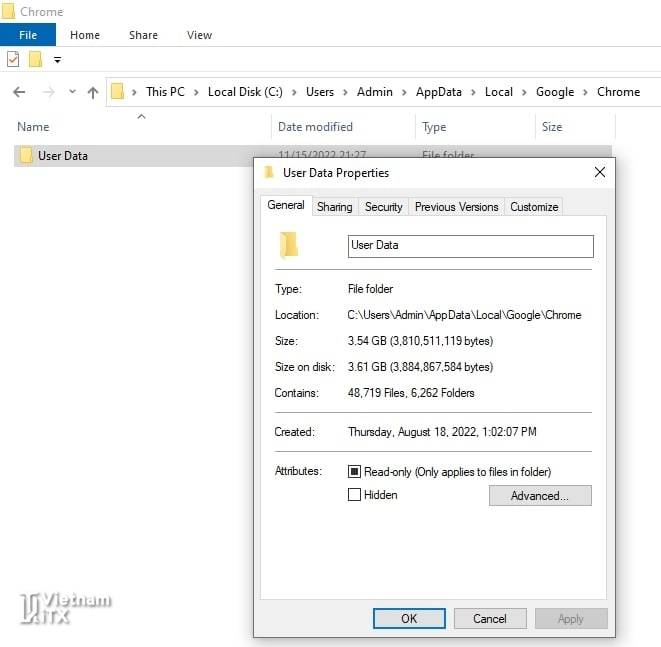Image resolution: width=661 pixels, height=647 pixels.
Task: Click the folder icon in the address bar
Action: [x=118, y=92]
